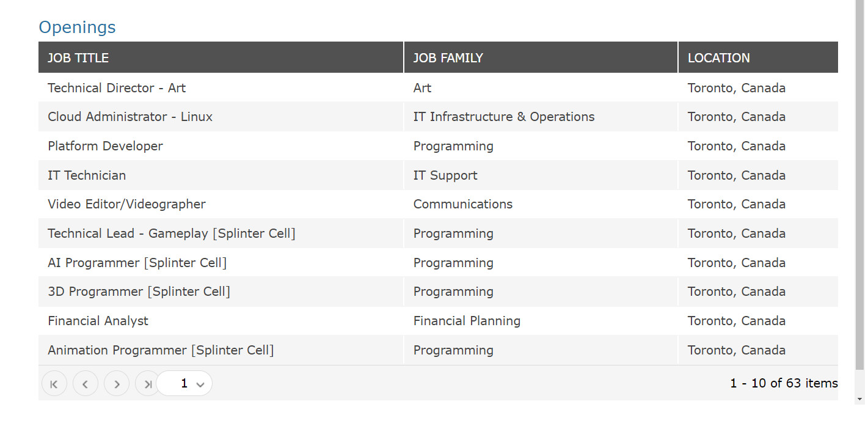Open the page number dropdown
The image size is (868, 426).
pyautogui.click(x=184, y=384)
